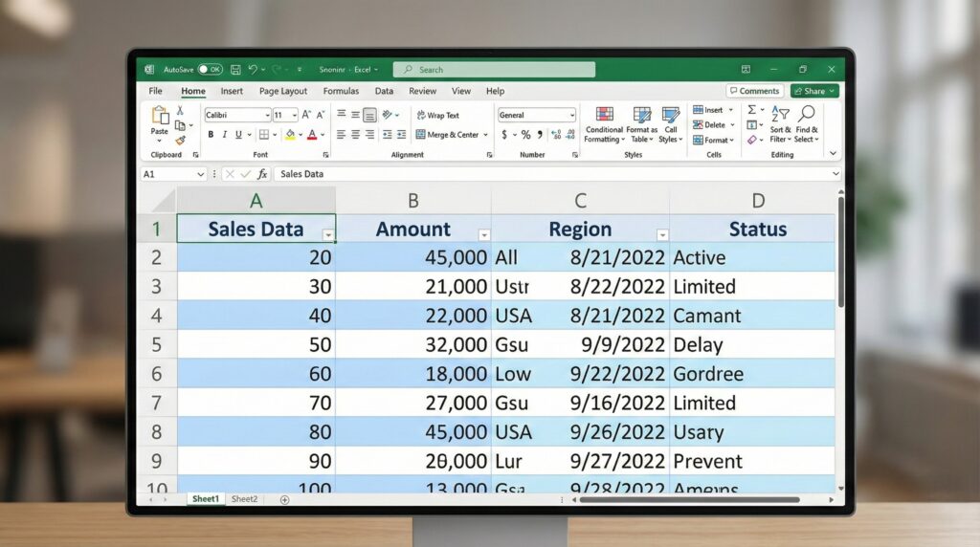Screen dimensions: 980x547
Task: Switch to the Insert ribbon tab
Action: click(232, 91)
